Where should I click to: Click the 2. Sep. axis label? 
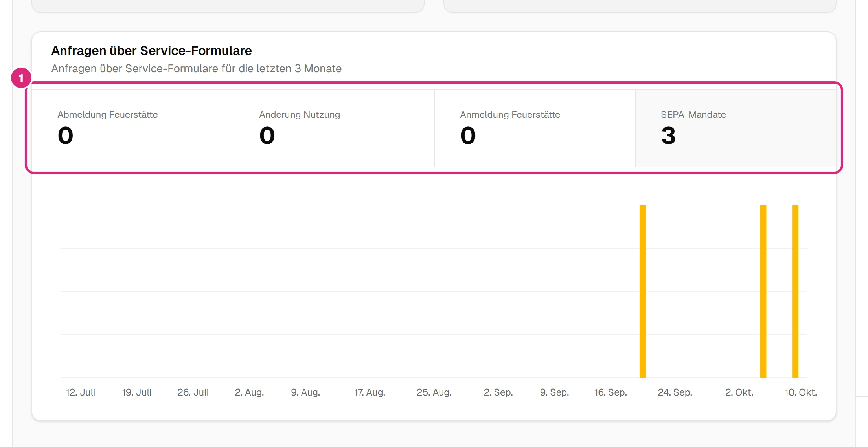click(498, 392)
